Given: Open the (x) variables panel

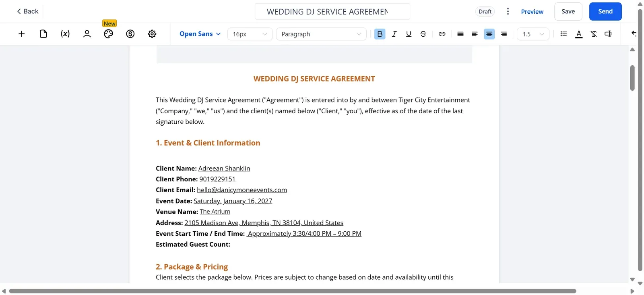Looking at the screenshot, I should [x=65, y=34].
